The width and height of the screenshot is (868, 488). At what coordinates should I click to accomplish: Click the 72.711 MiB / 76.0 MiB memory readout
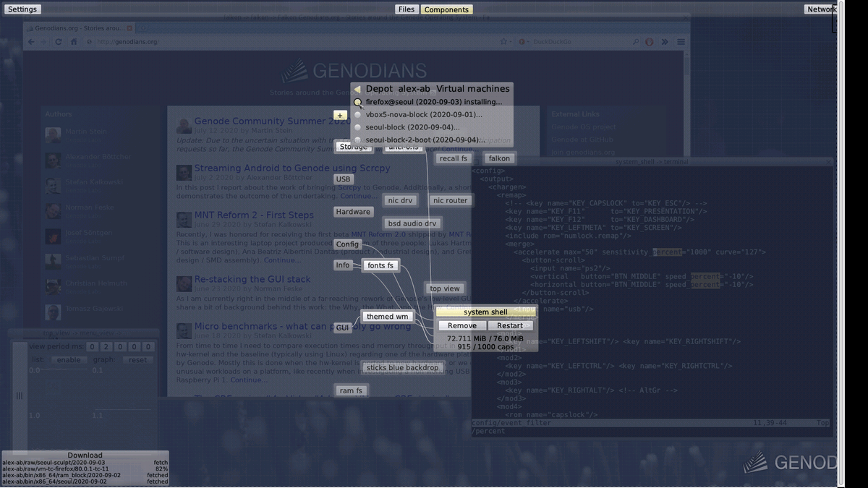tap(485, 338)
